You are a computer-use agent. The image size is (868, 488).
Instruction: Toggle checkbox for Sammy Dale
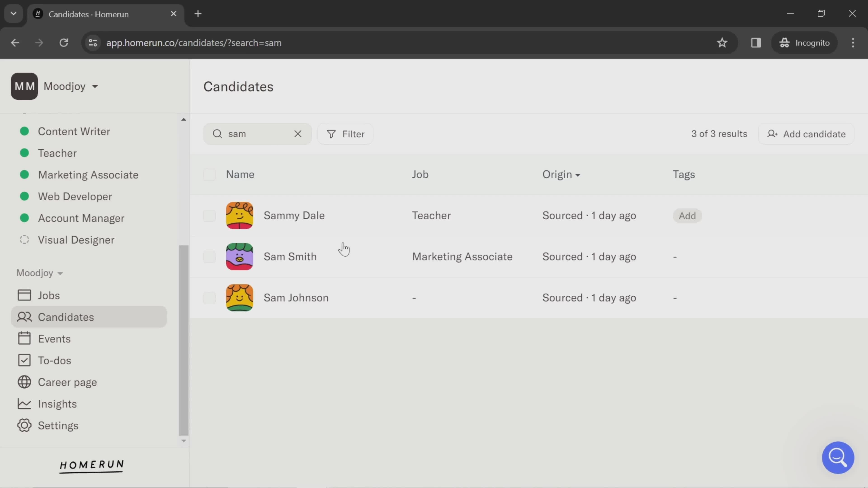click(209, 216)
